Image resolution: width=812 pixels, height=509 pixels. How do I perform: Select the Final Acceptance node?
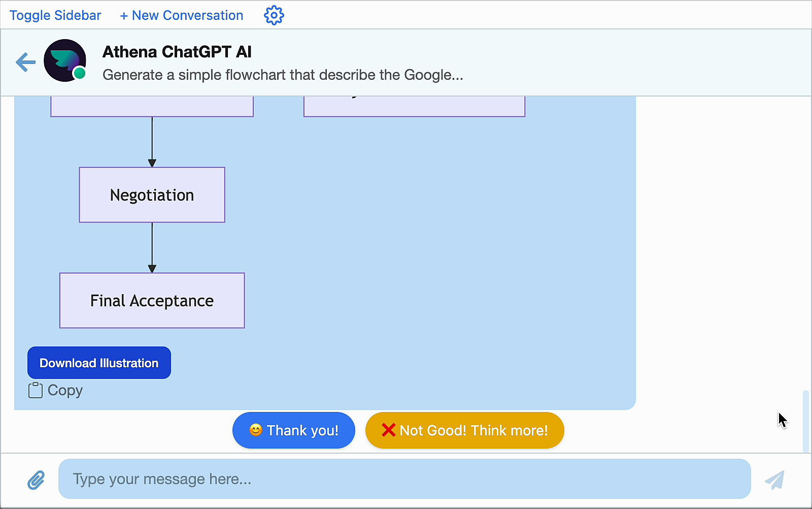pos(152,300)
